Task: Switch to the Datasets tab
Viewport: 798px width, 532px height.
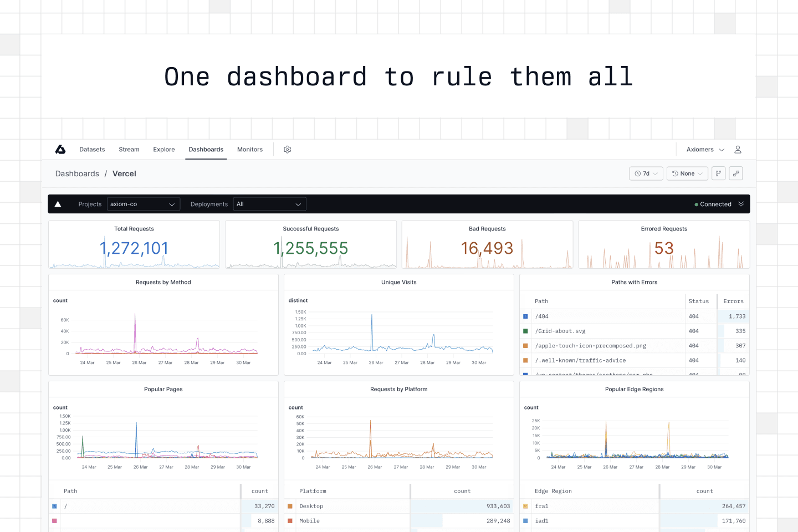Action: pyautogui.click(x=92, y=150)
